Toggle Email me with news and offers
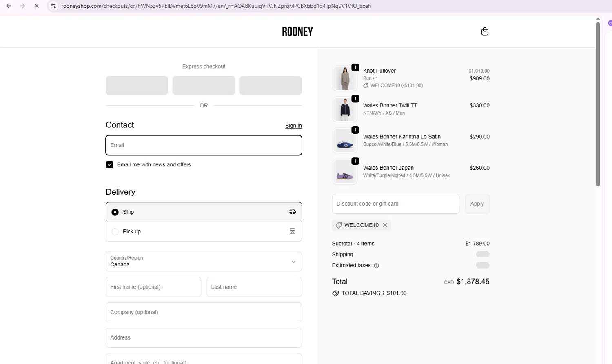 (109, 165)
